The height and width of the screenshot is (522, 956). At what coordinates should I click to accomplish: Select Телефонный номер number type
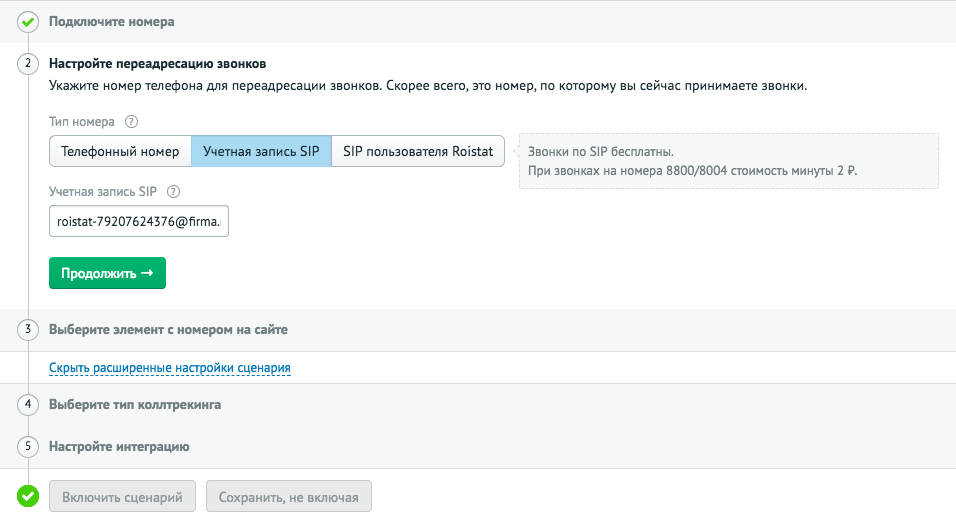coord(120,151)
